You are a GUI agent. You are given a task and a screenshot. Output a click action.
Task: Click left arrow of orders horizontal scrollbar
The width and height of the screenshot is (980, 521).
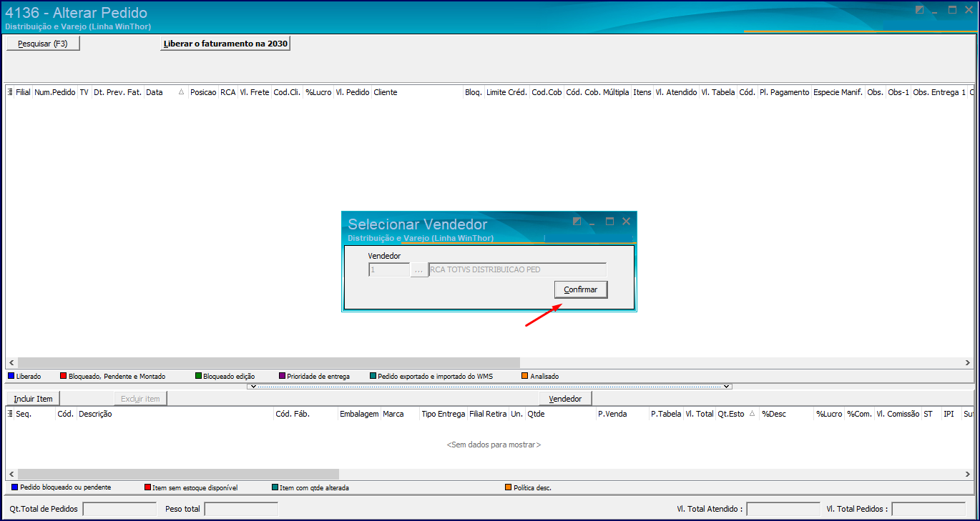(x=11, y=363)
